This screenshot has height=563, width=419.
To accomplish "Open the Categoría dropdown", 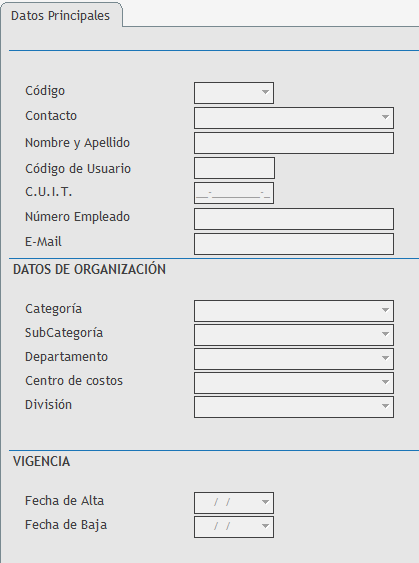I will click(x=385, y=310).
